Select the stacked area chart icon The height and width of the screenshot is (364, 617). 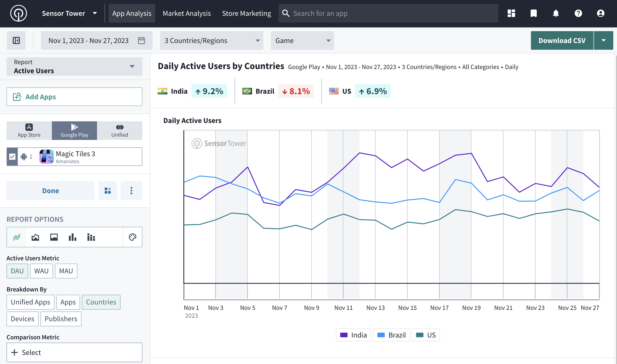point(35,237)
